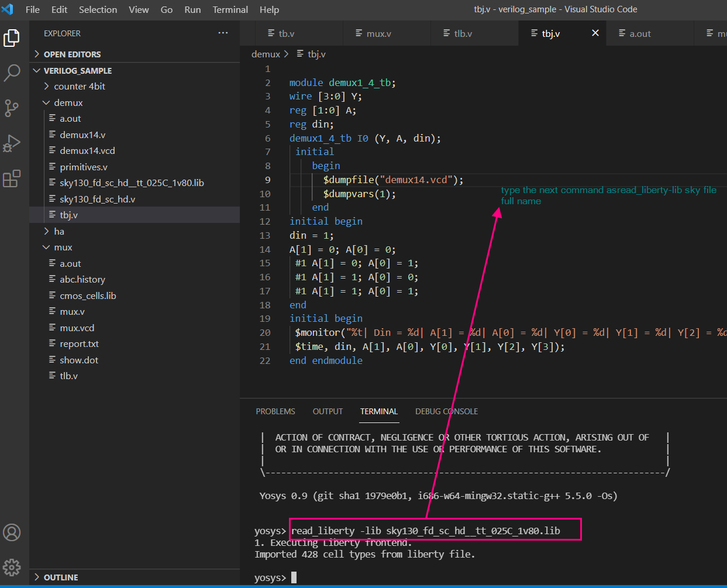727x588 pixels.
Task: Open cmos_cells.lib file
Action: 135,295
